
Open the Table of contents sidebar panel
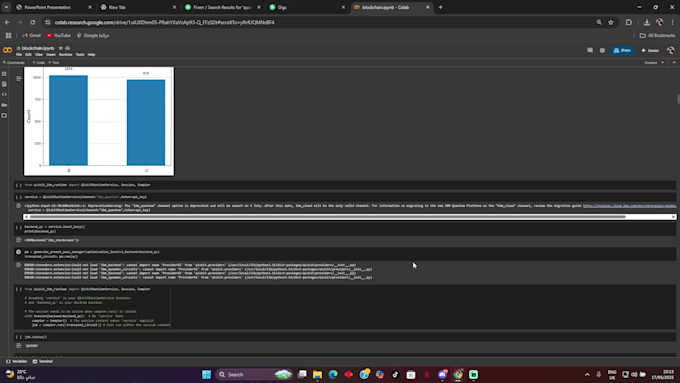[x=4, y=74]
